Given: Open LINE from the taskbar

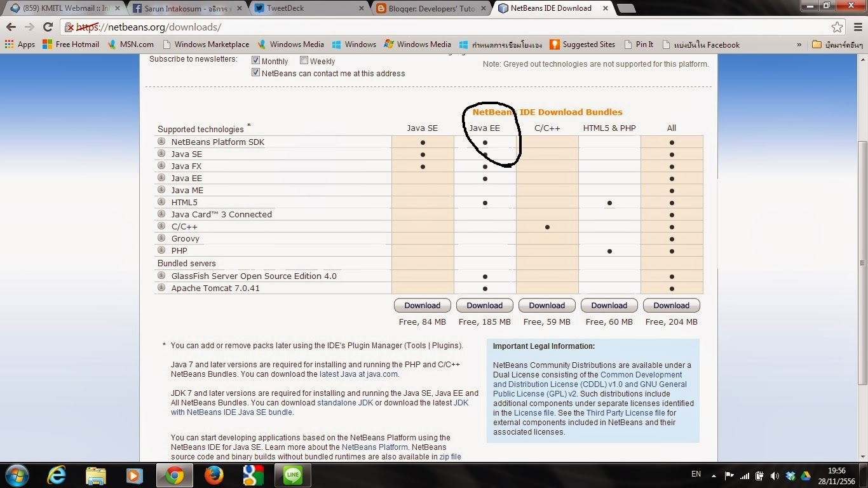Looking at the screenshot, I should 292,475.
